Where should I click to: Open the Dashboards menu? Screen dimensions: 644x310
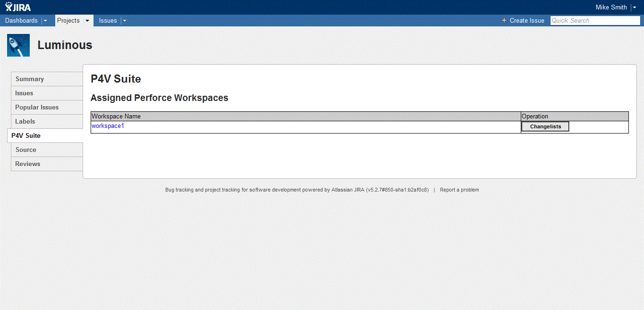(21, 20)
